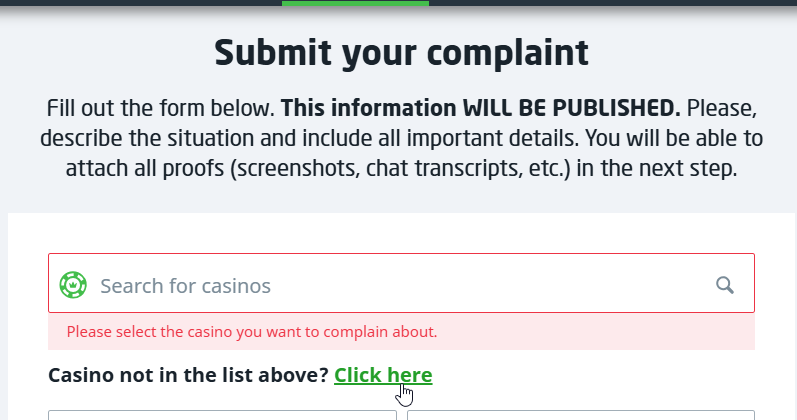Click the dark bar right of green indicator
This screenshot has height=420, width=797.
pyautogui.click(x=612, y=3)
